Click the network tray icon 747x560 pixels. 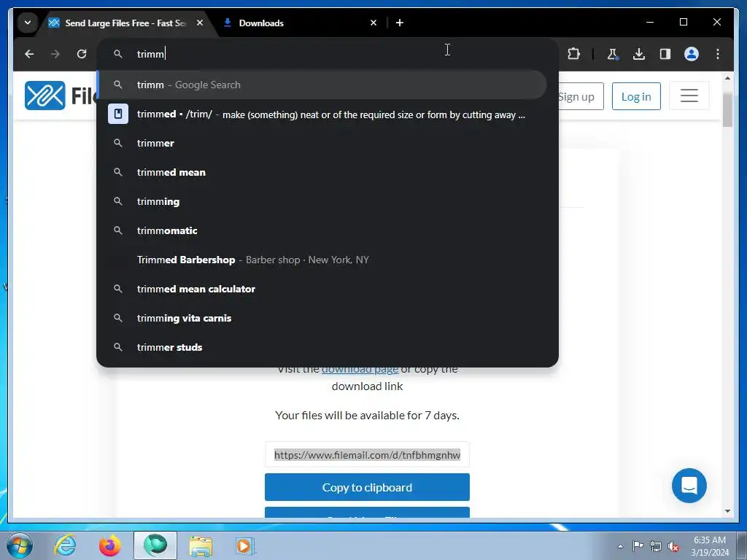pyautogui.click(x=656, y=546)
